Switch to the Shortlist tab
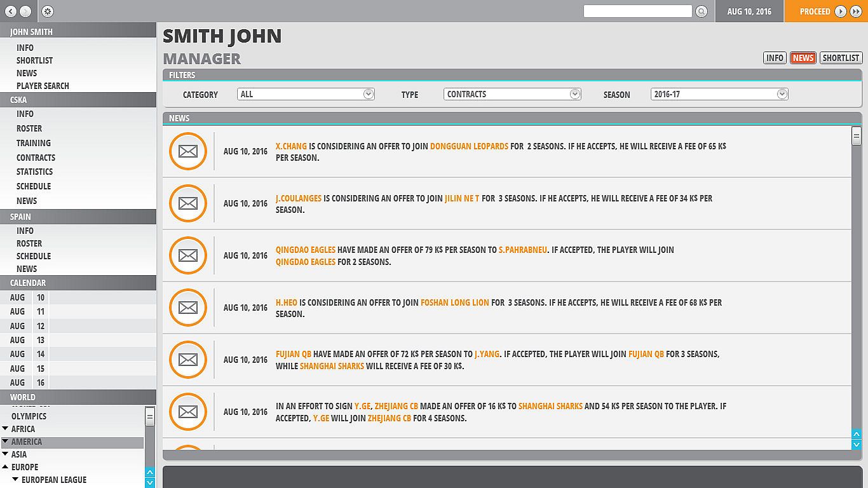Viewport: 868px width, 488px height. tap(841, 58)
